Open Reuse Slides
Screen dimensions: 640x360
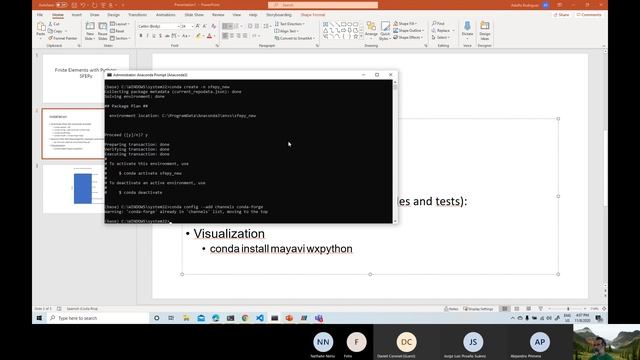[x=102, y=31]
